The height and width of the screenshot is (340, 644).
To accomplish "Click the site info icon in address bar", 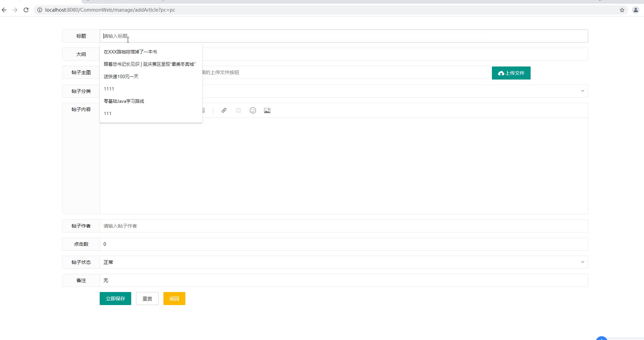I will (39, 10).
